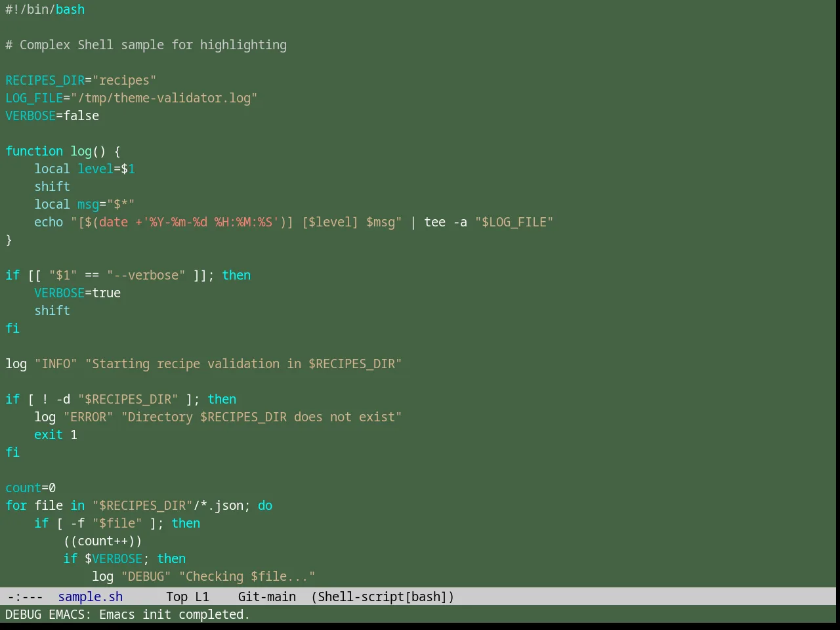Place cursor on the #!/bin/bash shebang line
This screenshot has width=840, height=630.
pyautogui.click(x=45, y=9)
